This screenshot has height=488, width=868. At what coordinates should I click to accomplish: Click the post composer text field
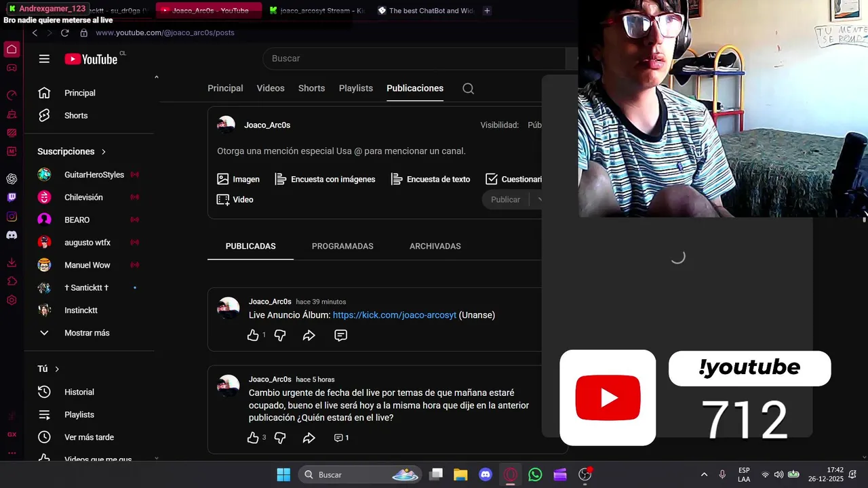341,151
